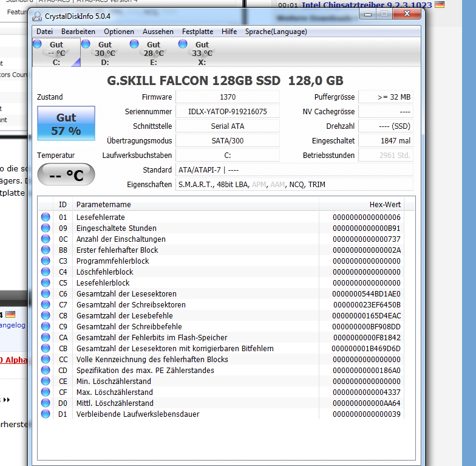Click status icon for Fehlerbits im Flash-Speicher
The width and height of the screenshot is (476, 466).
coord(46,337)
